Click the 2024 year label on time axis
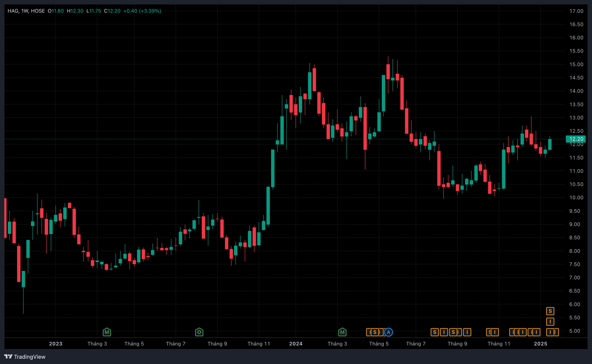 click(296, 343)
